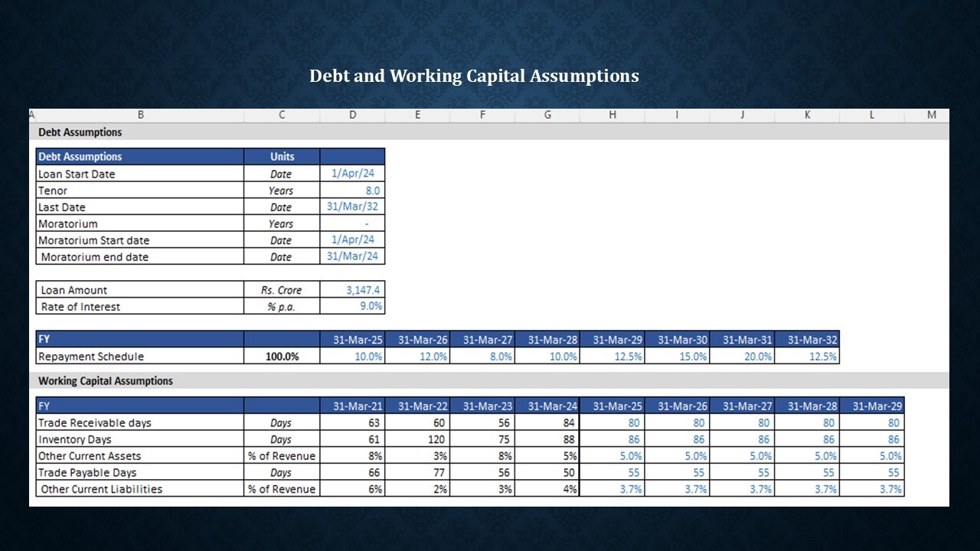Viewport: 980px width, 551px height.
Task: Select column B header
Action: click(140, 115)
